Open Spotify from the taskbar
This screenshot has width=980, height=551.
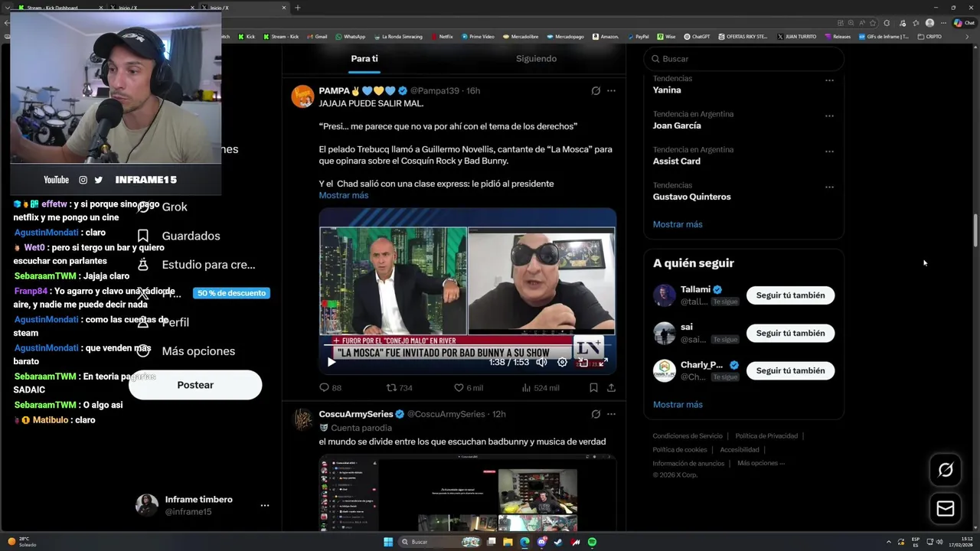592,542
